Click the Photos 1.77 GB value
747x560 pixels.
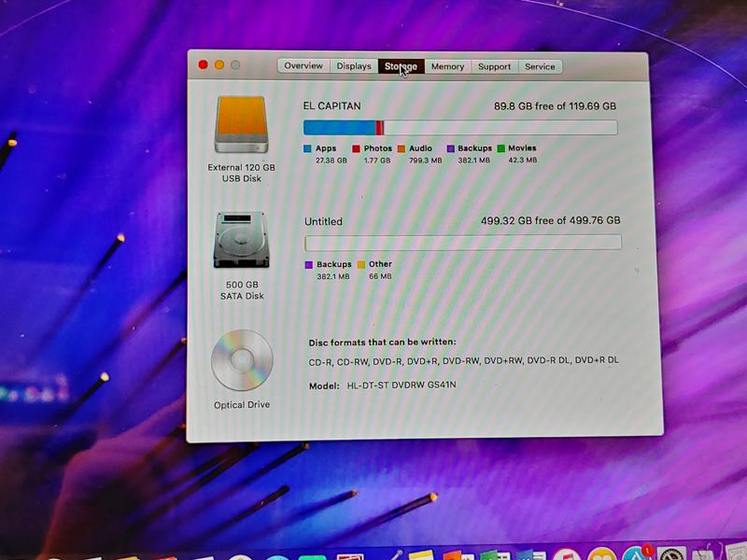[377, 161]
